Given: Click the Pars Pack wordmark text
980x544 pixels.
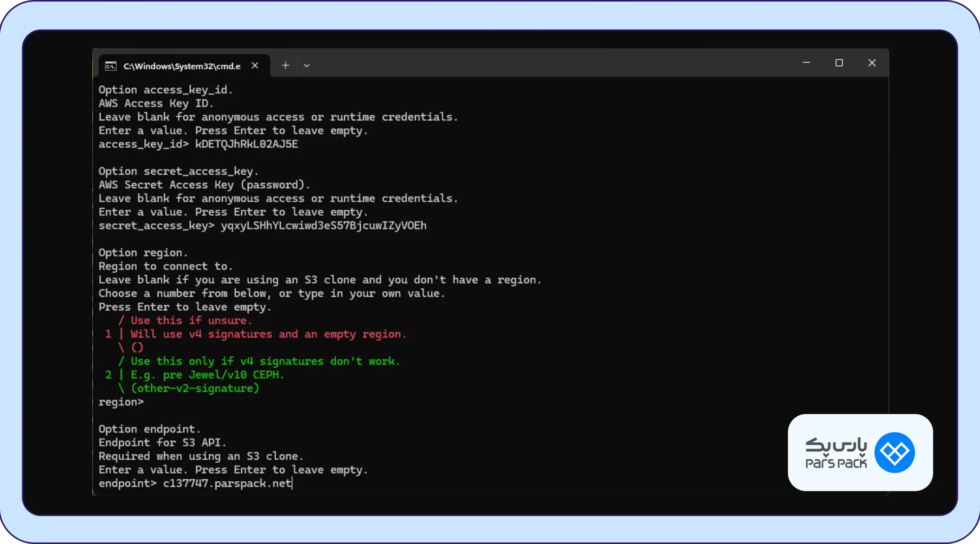Looking at the screenshot, I should (836, 453).
